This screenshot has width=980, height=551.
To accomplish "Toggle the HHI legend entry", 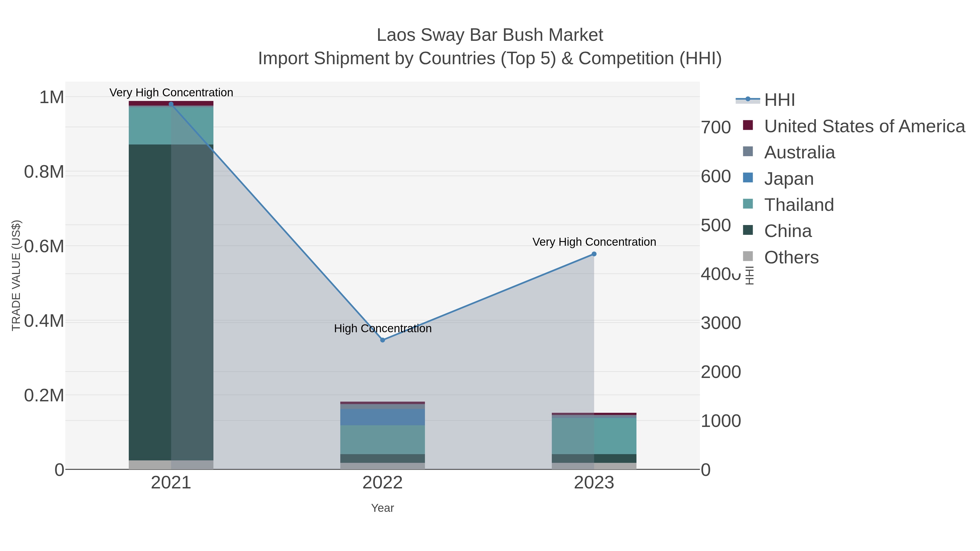I will [x=765, y=100].
